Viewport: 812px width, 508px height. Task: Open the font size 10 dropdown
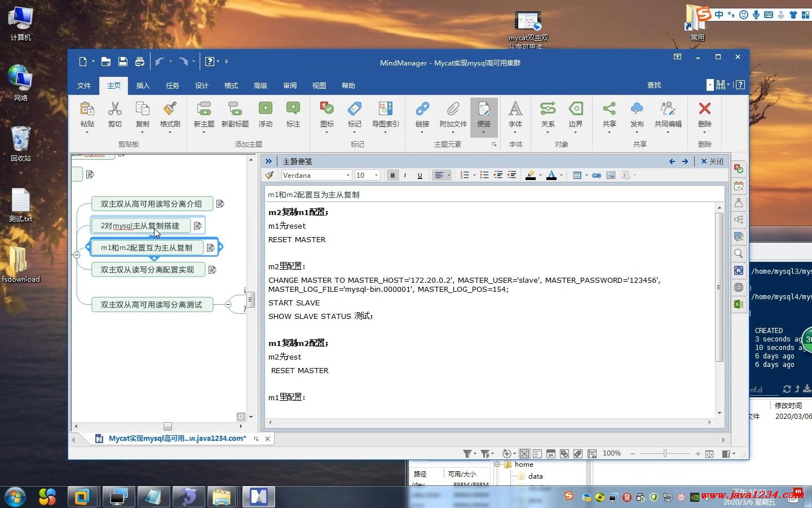[376, 175]
